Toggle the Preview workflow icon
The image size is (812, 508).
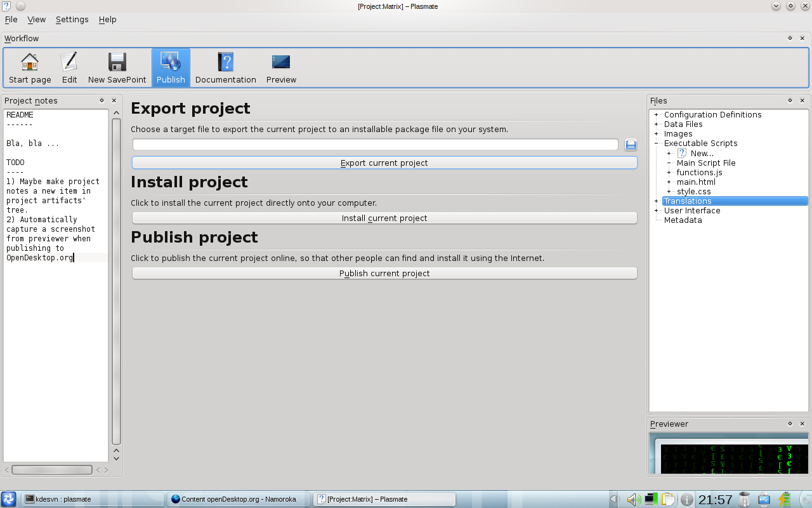click(281, 68)
